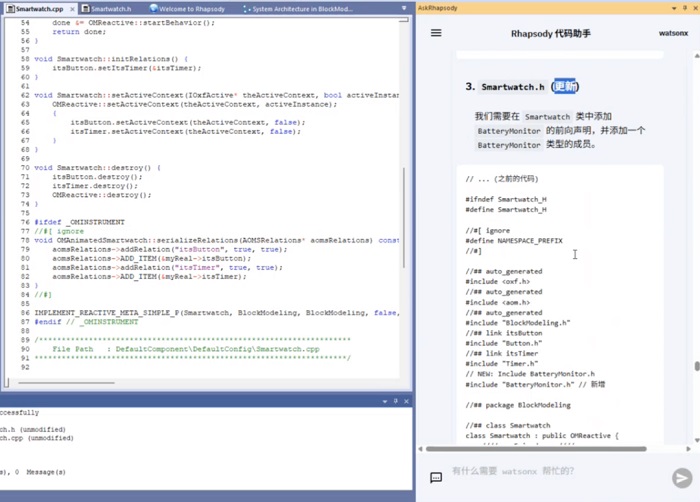Click AskRhapsody horizontal scrollbar thumb
The height and width of the screenshot is (502, 700).
[536, 449]
